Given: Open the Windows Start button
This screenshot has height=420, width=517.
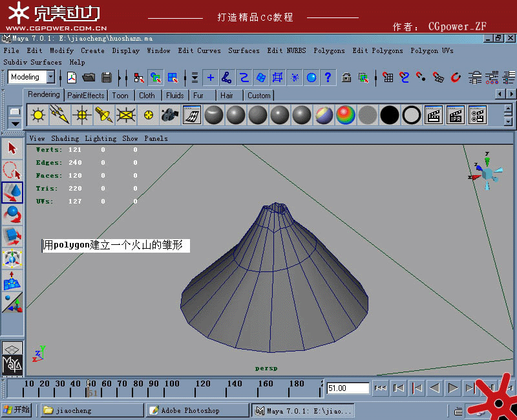Looking at the screenshot, I should click(x=16, y=410).
